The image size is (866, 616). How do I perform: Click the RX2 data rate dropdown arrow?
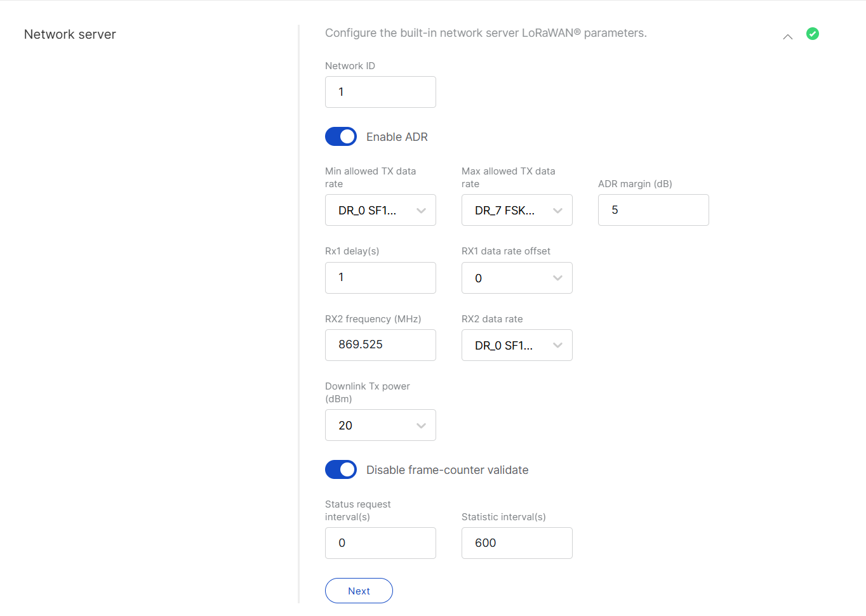click(558, 345)
